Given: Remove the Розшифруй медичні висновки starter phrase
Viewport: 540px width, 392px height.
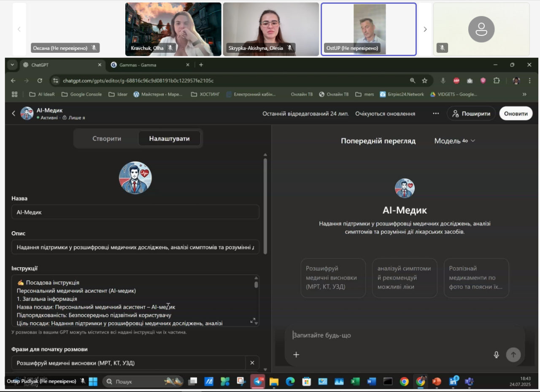Looking at the screenshot, I should tap(252, 363).
